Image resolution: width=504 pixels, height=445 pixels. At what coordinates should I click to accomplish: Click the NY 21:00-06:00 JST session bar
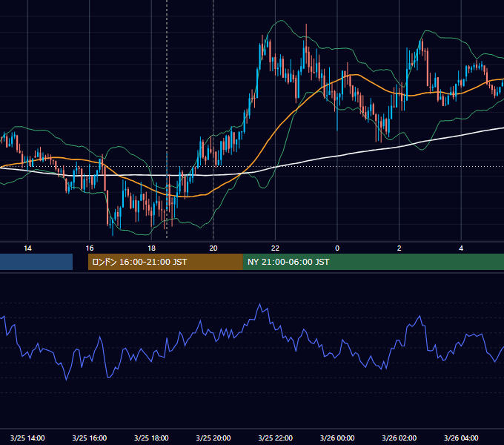click(x=373, y=262)
